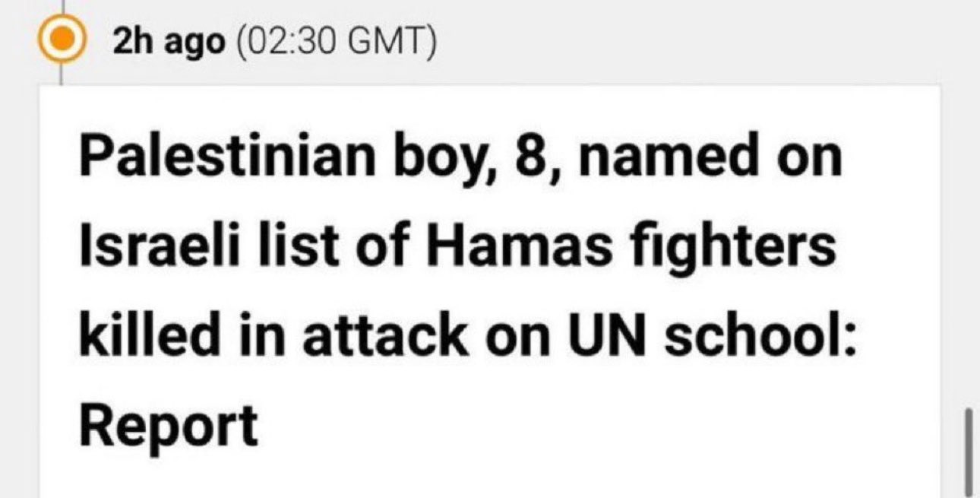Click the word 'Report' ending the headline
This screenshot has height=498, width=980.
click(x=169, y=425)
